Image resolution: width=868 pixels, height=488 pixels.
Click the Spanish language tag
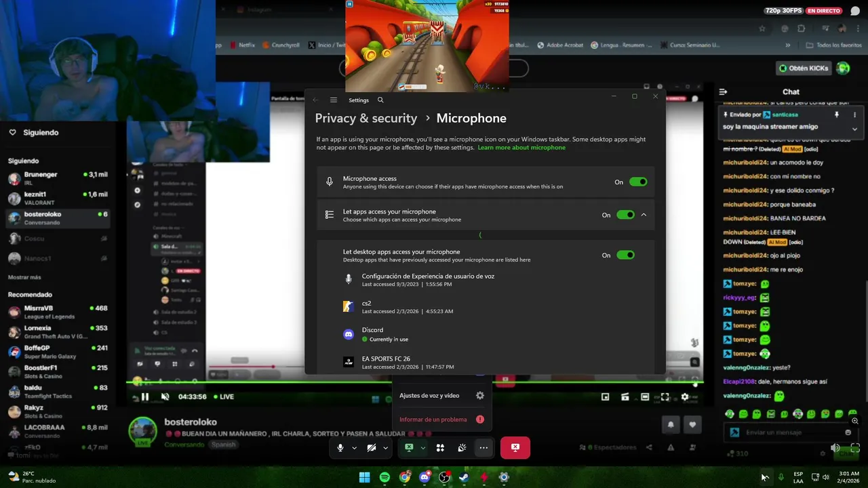[x=223, y=445]
